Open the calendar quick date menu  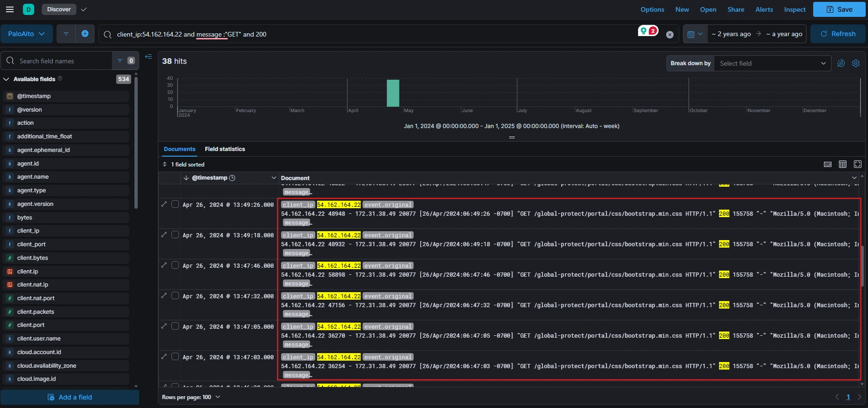(x=695, y=34)
